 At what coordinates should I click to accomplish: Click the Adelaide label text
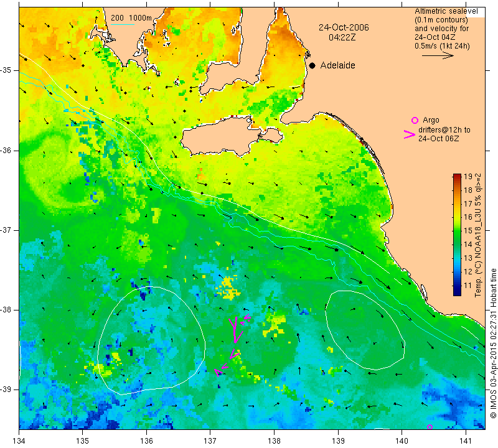(337, 65)
